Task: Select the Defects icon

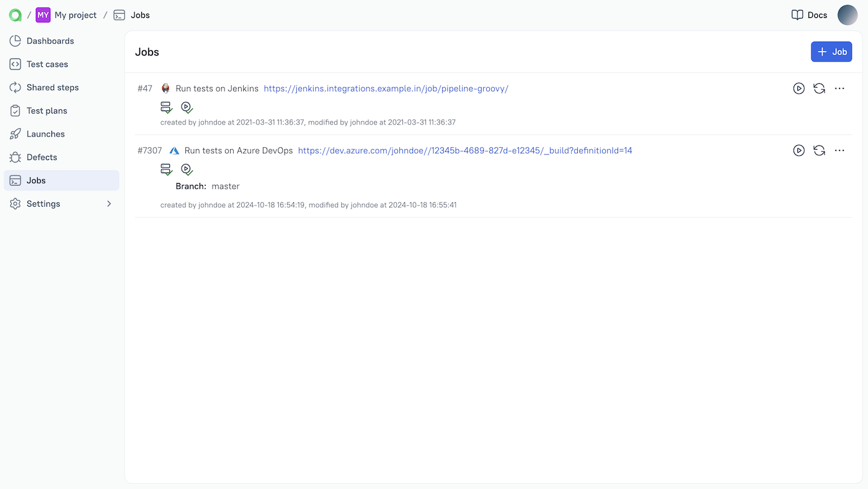Action: 15,157
